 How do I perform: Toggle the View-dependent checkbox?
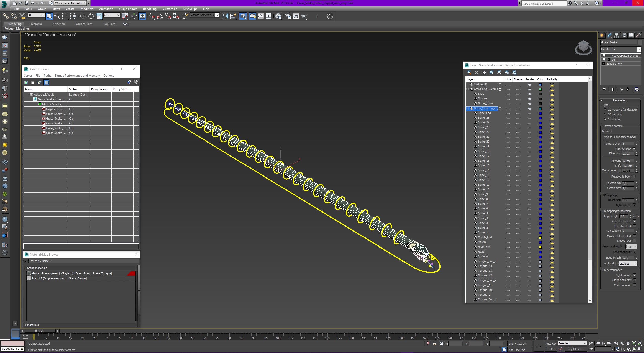coord(634,221)
